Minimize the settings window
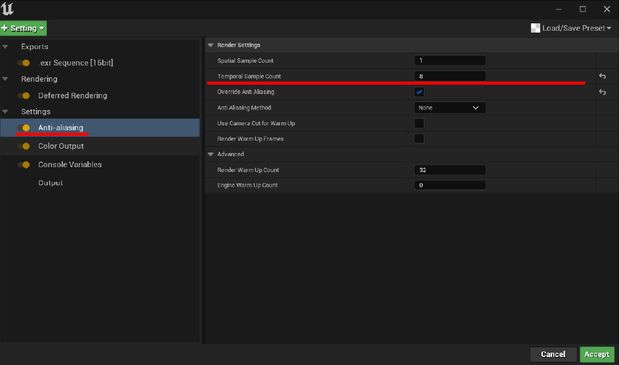Viewport: 619px width, 365px height. point(558,9)
